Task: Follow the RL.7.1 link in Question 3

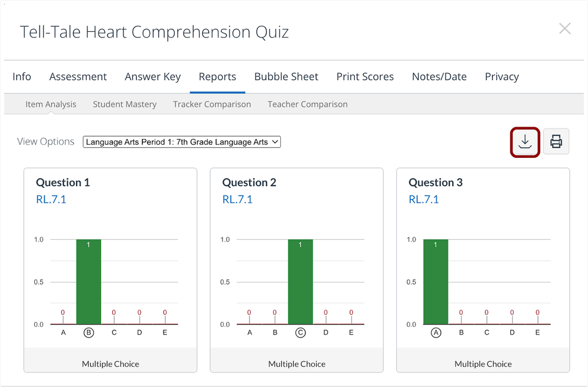Action: tap(424, 199)
